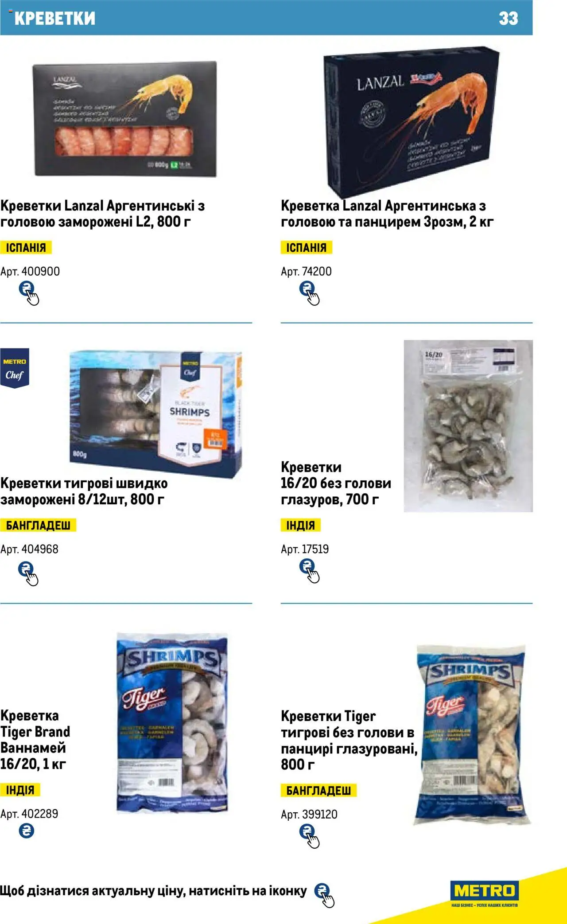
Task: Open 16/20 headless shrimp bag image
Action: [468, 426]
